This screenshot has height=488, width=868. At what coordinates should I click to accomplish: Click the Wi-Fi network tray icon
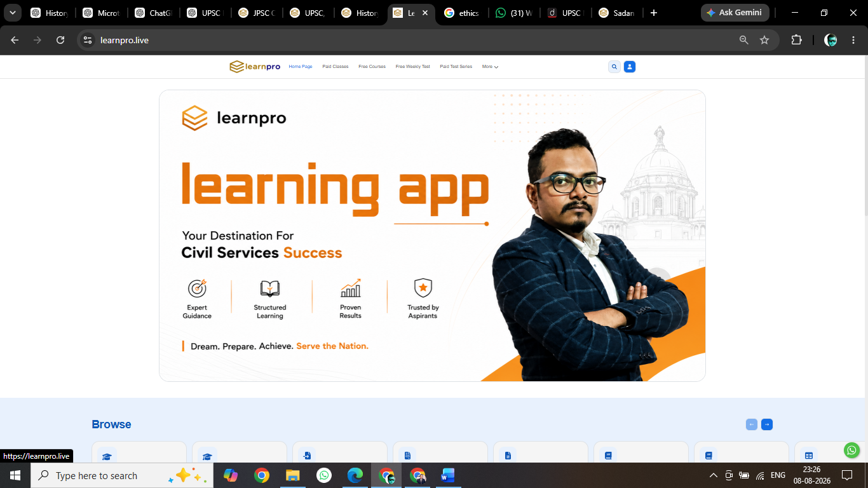pyautogui.click(x=760, y=475)
